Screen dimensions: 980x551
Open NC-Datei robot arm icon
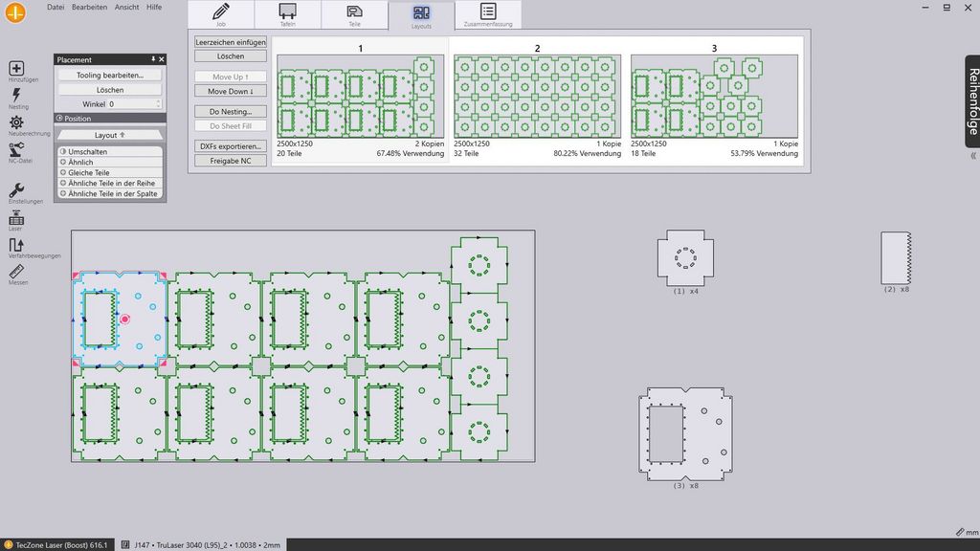click(x=16, y=149)
